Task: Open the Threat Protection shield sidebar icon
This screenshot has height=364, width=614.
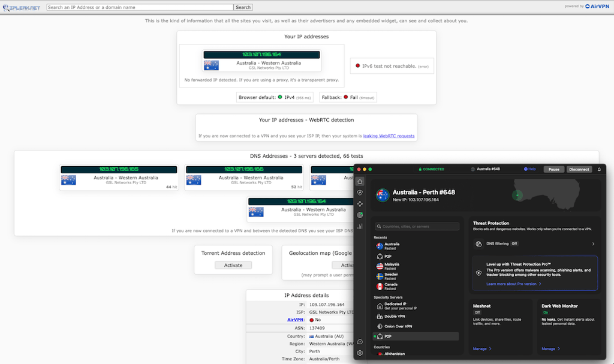Action: (x=360, y=192)
